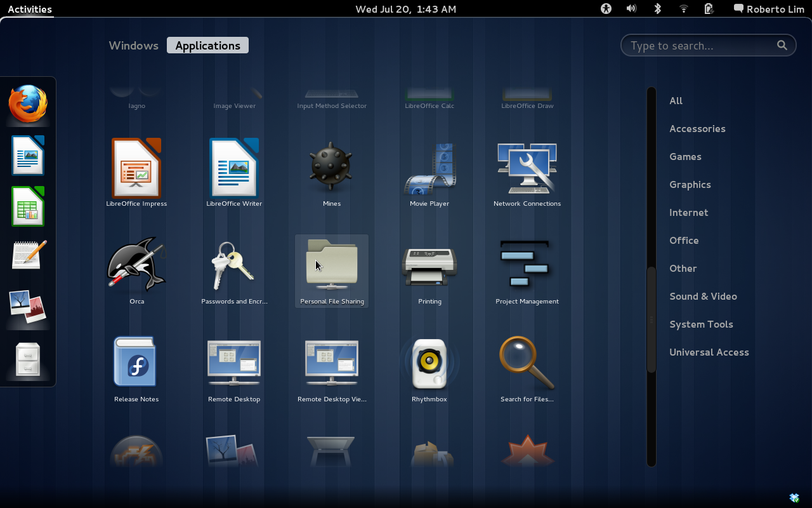Open the Movie Player application
The width and height of the screenshot is (812, 508).
[429, 168]
